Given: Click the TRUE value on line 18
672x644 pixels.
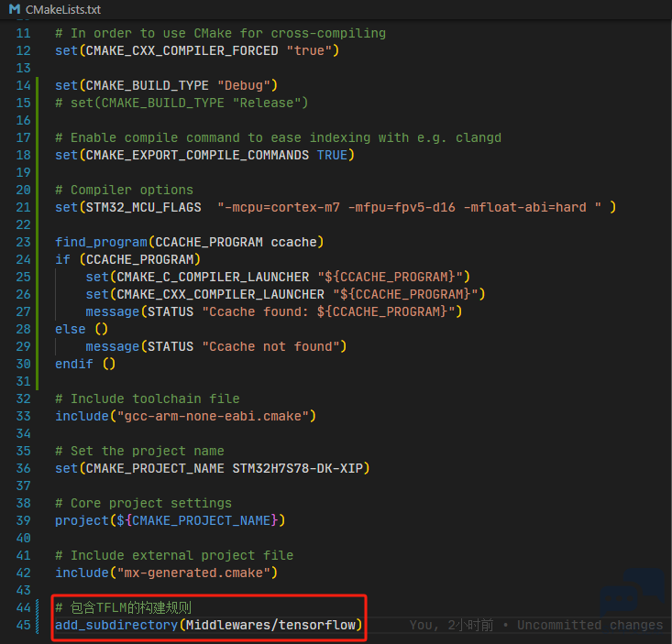Looking at the screenshot, I should tap(332, 156).
